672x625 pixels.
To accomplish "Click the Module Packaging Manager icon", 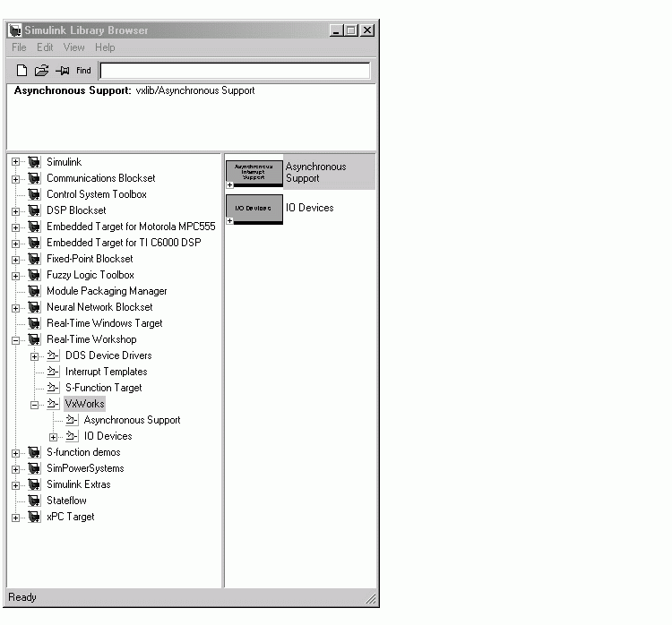I will pos(34,291).
